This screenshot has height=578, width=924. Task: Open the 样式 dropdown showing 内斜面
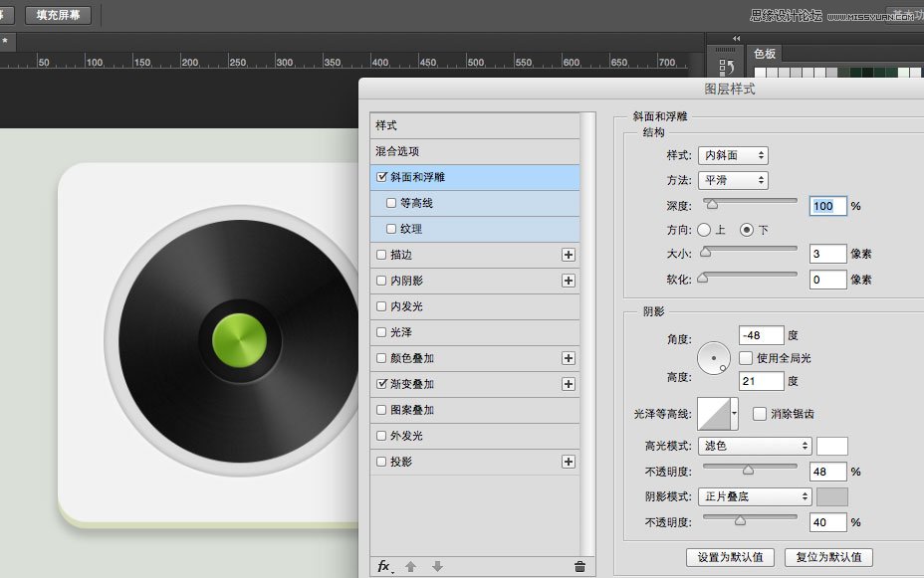[x=733, y=154]
